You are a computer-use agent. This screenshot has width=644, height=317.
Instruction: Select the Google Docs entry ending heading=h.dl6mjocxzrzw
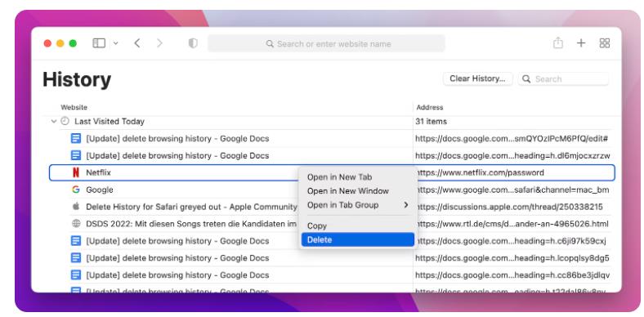[x=177, y=155]
